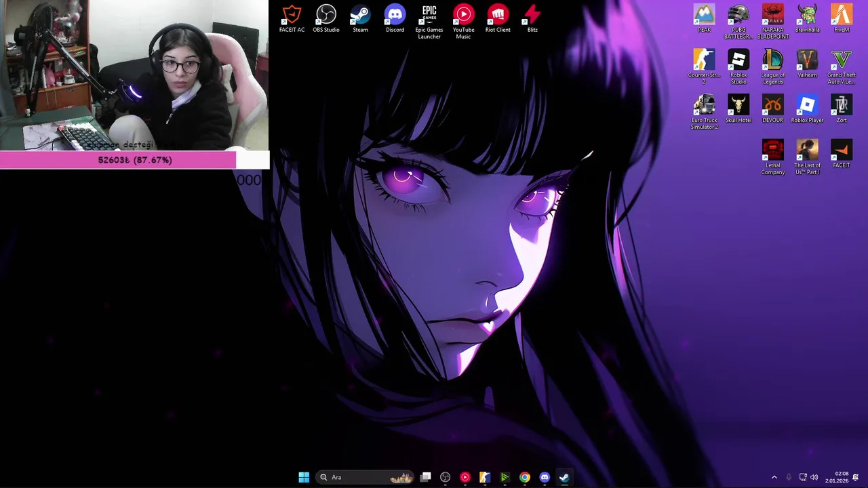Image resolution: width=868 pixels, height=488 pixels.
Task: Select the Valheim desktop icon
Action: click(807, 64)
